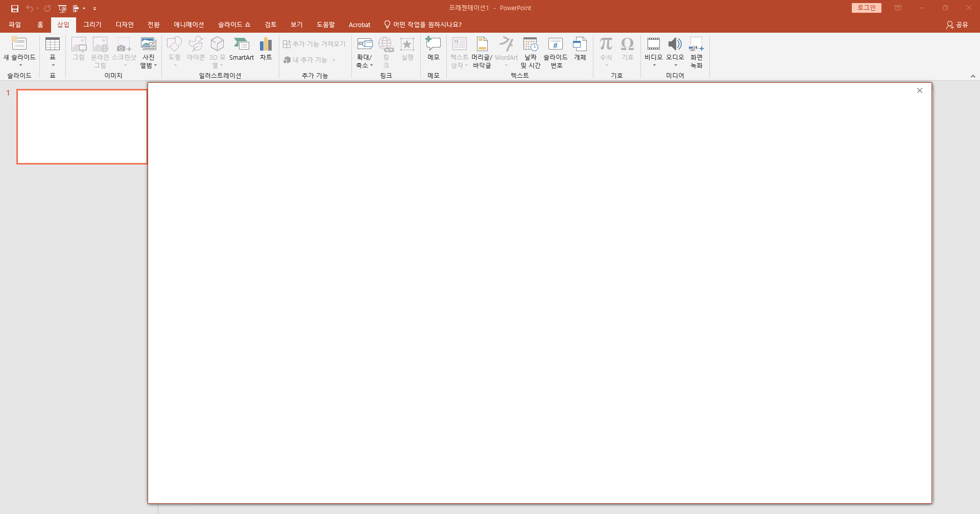Insert a new slide (새 슬라이드)

click(19, 52)
